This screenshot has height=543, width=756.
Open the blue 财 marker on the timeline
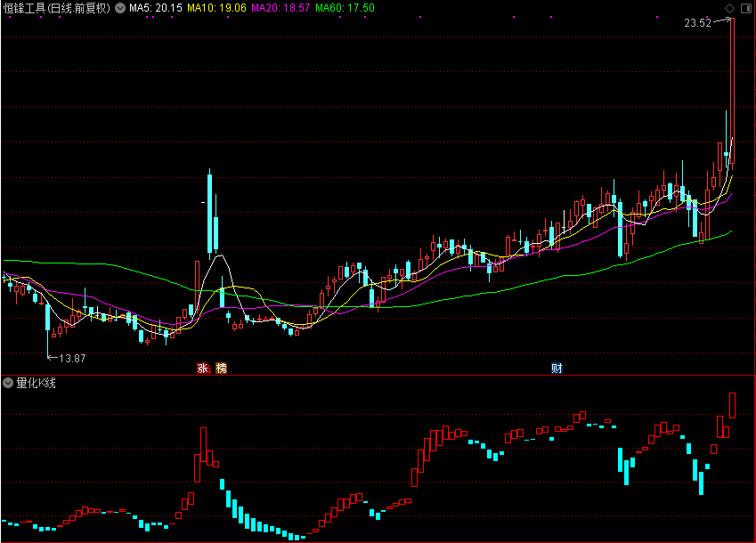point(557,369)
